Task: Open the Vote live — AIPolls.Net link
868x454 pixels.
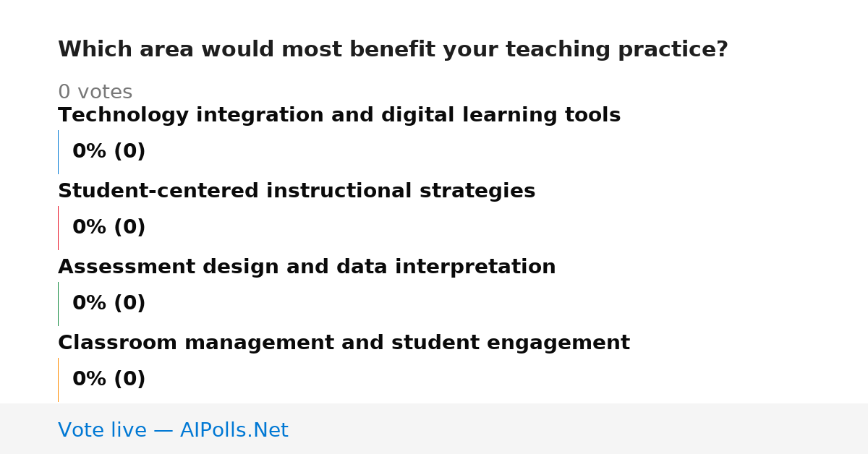Action: tap(173, 431)
